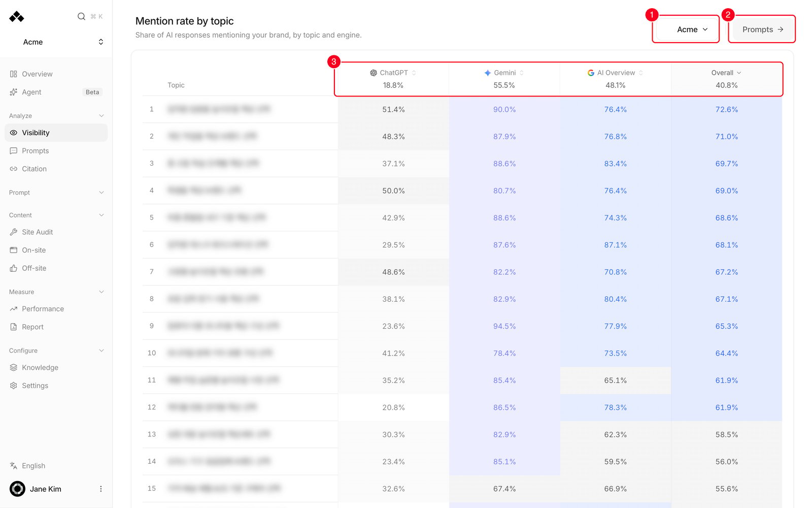Open the Report page
This screenshot has height=508, width=812.
pyautogui.click(x=56, y=327)
